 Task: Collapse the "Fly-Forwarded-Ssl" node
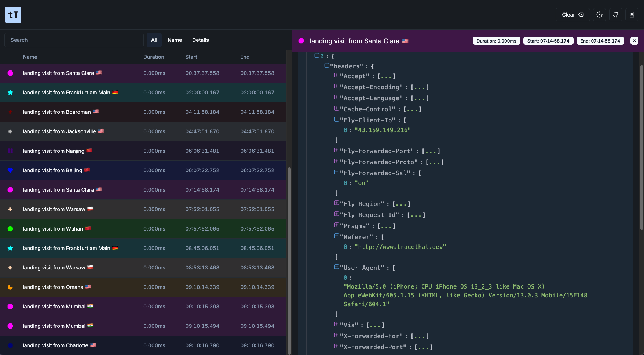point(337,172)
